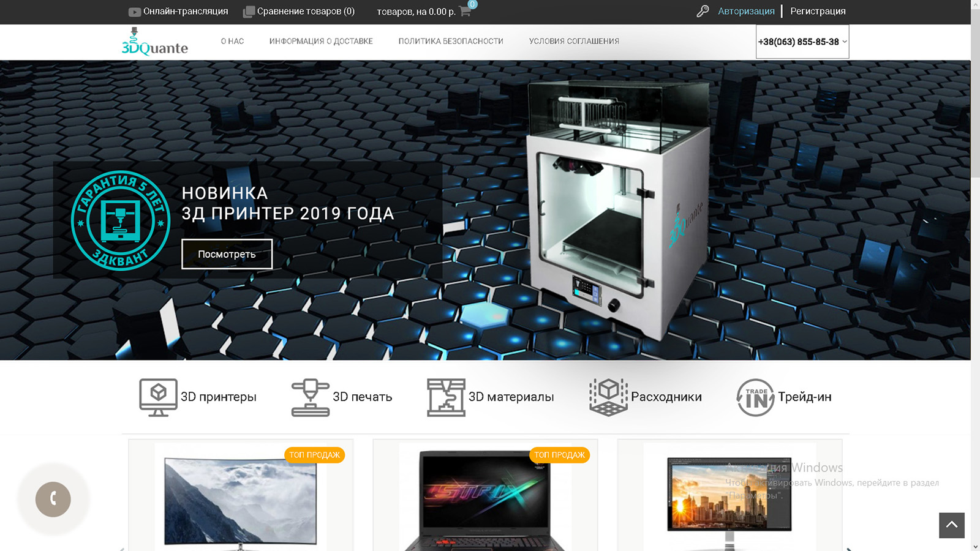Open ПОЛИТИКА БЕЗОПАСНОСТИ menu item
The image size is (980, 551).
click(x=451, y=41)
